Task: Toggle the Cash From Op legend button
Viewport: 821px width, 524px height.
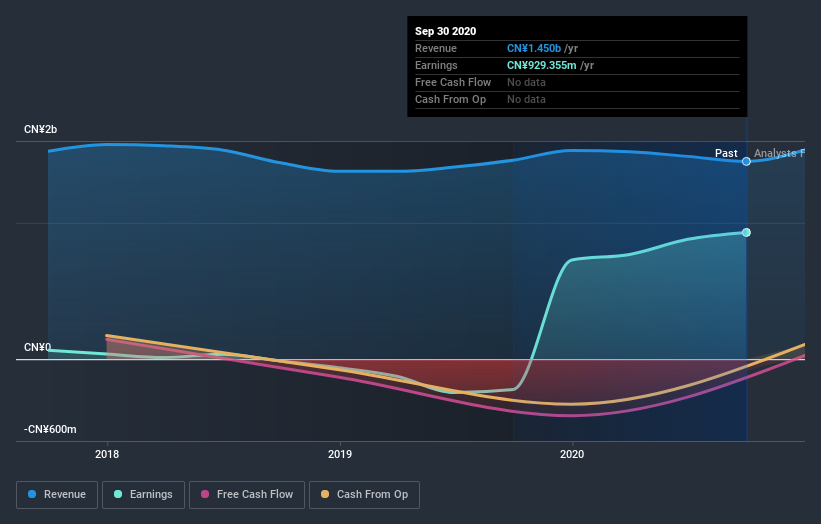Action: pos(364,495)
